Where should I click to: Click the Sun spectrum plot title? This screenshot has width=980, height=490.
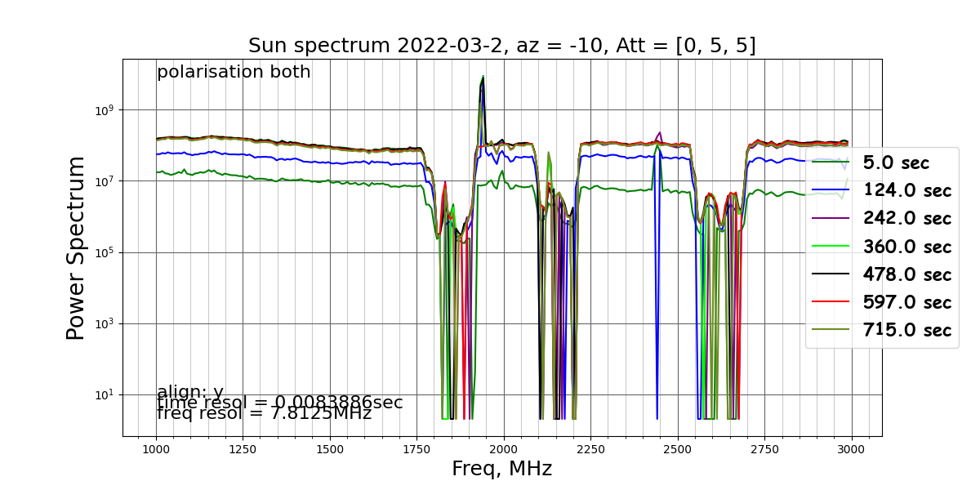(502, 46)
